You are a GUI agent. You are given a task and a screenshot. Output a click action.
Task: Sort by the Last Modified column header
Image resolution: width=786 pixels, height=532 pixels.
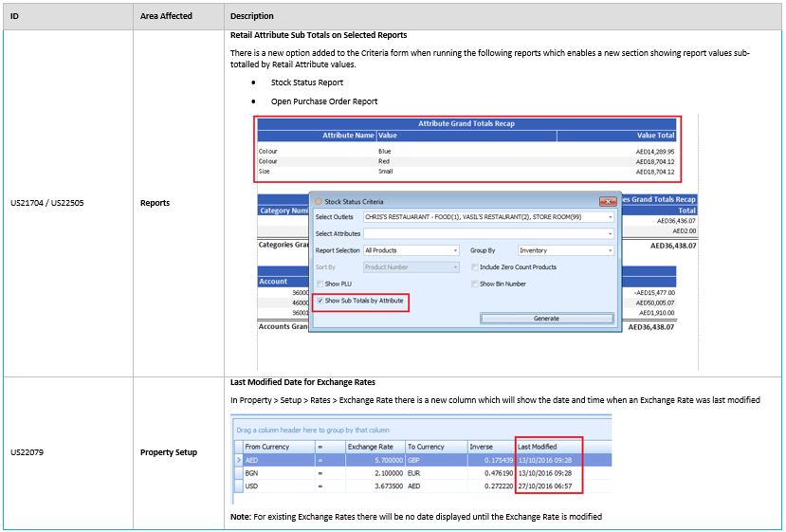[x=546, y=447]
